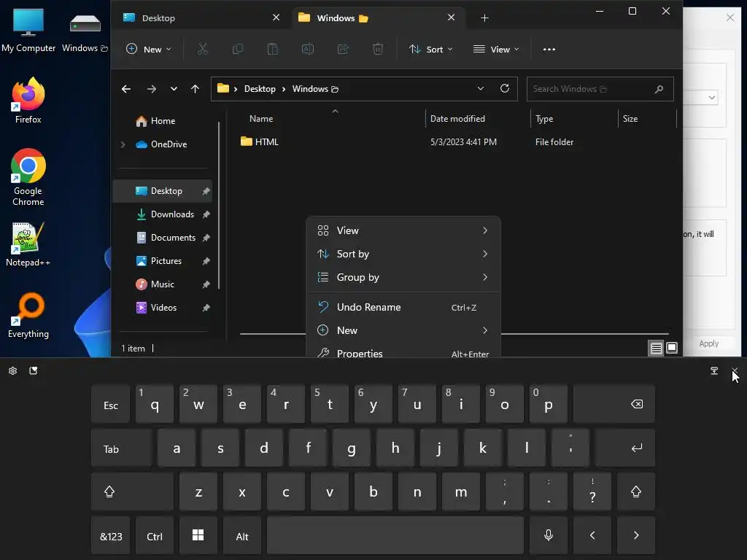Select the Windows tab
The image size is (747, 560).
371,18
